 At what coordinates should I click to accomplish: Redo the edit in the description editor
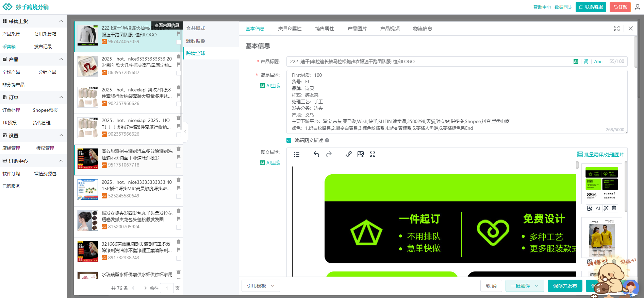[329, 154]
